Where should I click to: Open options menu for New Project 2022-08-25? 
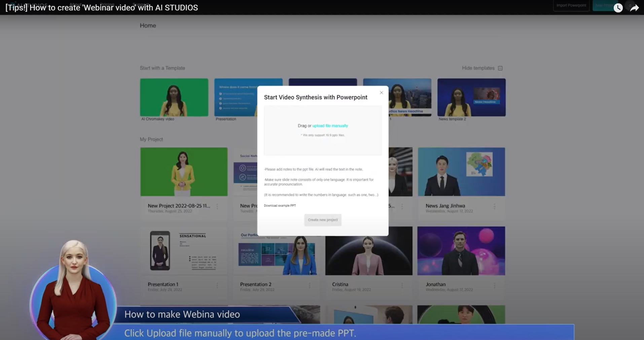click(217, 206)
